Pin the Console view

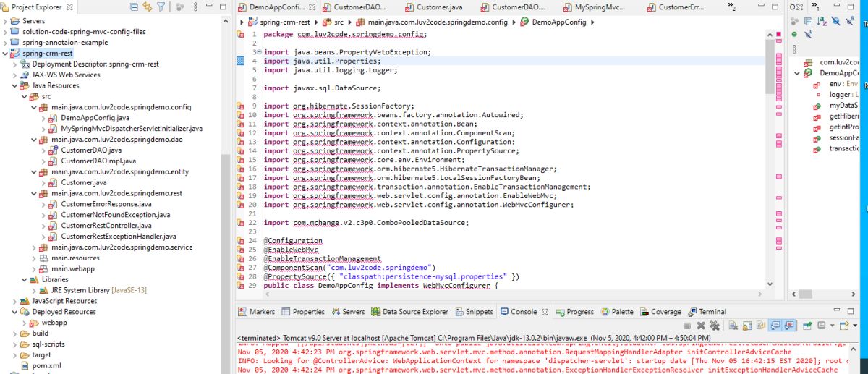pyautogui.click(x=807, y=326)
